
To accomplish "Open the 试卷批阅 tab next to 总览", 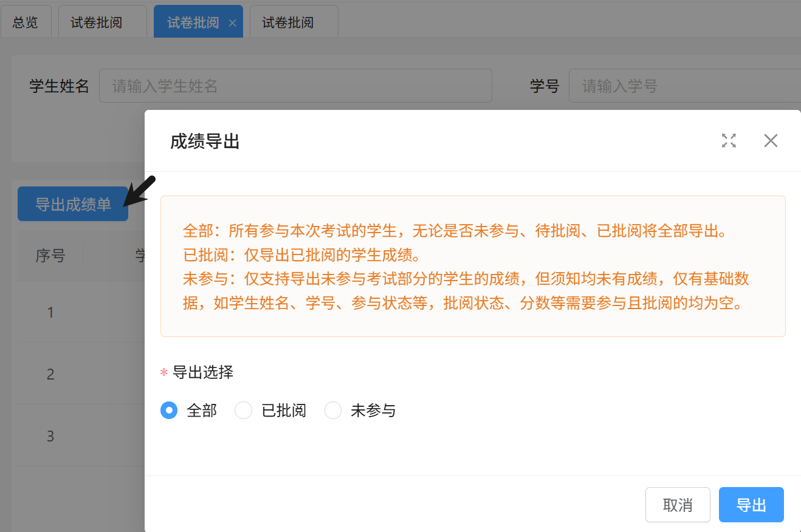I will [97, 22].
